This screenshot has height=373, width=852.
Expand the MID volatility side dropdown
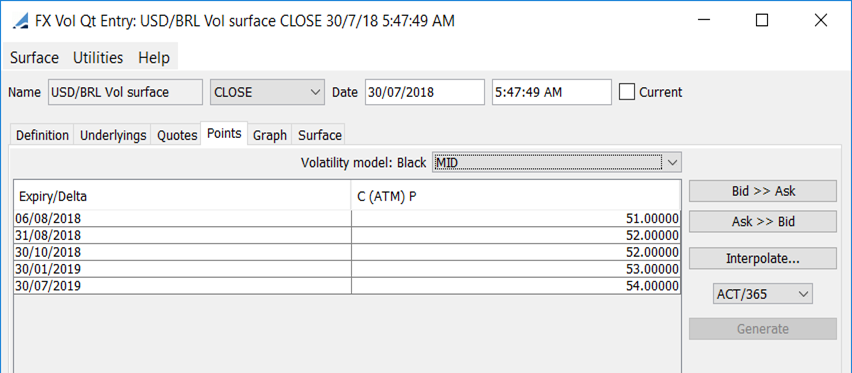point(556,162)
